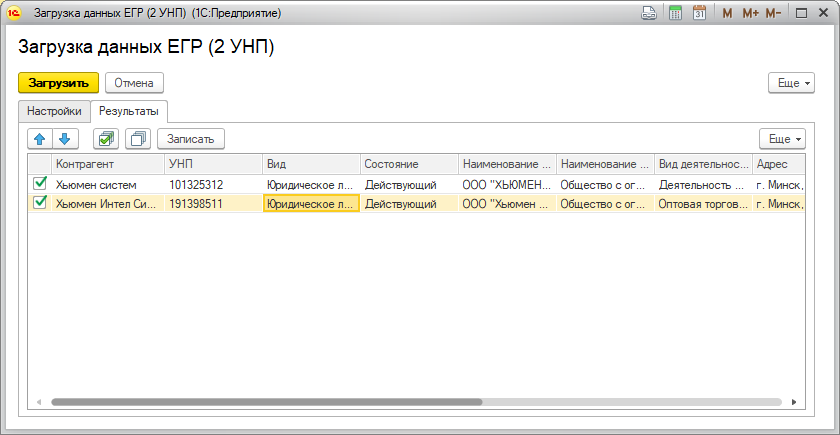Select the Результаты tab

point(129,111)
